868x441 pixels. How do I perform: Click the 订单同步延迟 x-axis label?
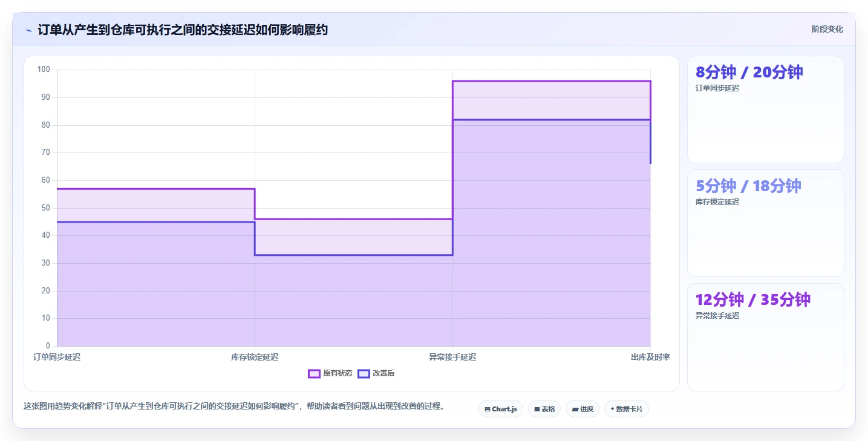[57, 358]
